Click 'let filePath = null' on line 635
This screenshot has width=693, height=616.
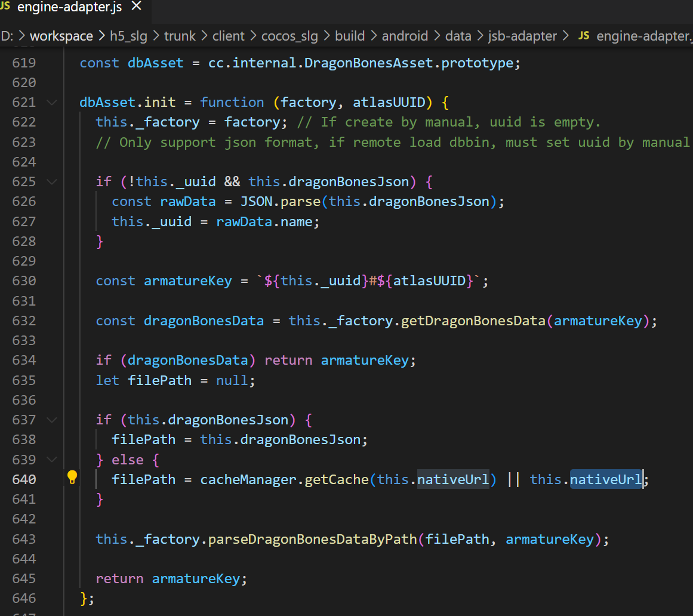click(x=172, y=380)
